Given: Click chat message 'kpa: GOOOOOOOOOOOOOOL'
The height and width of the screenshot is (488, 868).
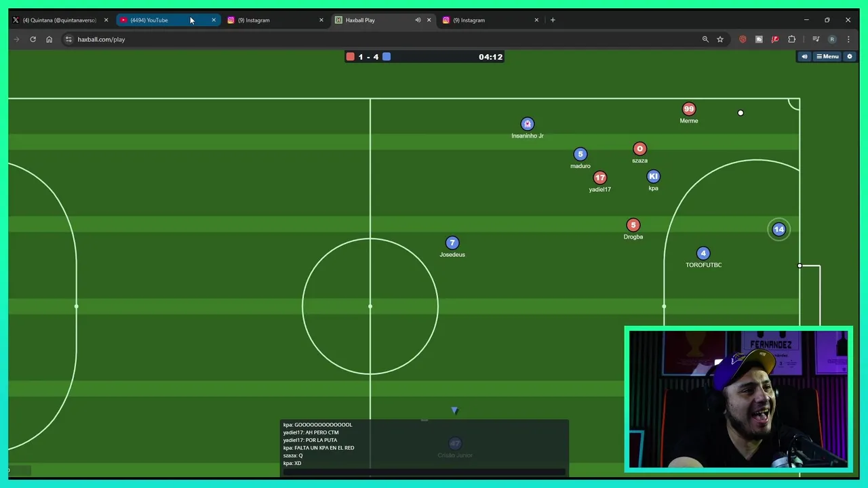Looking at the screenshot, I should coord(317,425).
